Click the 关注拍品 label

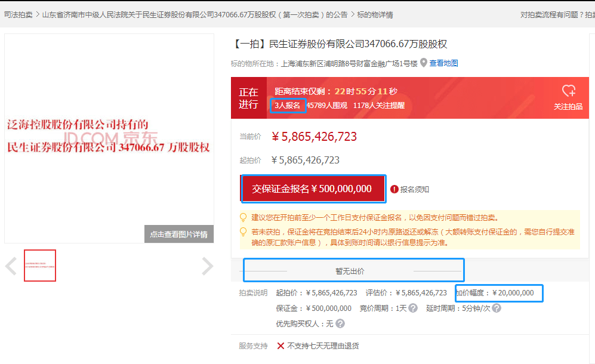[568, 107]
